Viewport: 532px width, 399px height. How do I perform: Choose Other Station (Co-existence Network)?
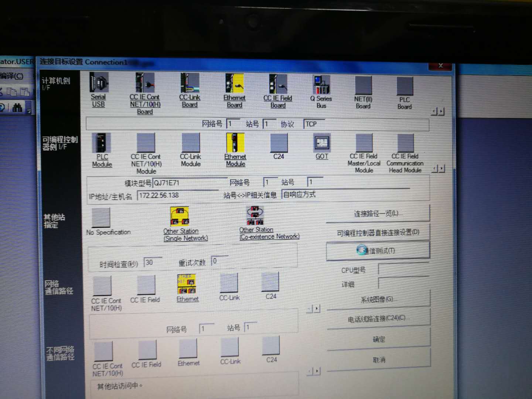[256, 216]
